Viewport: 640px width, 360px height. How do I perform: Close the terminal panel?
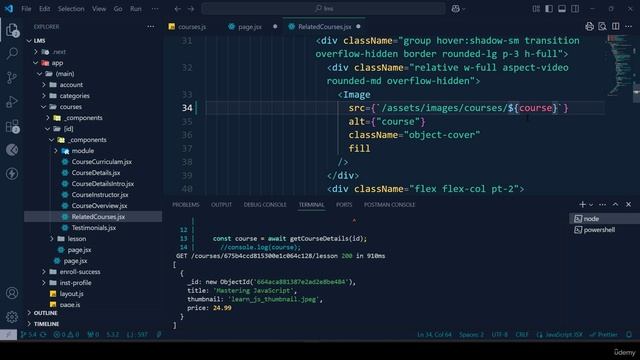pos(629,204)
